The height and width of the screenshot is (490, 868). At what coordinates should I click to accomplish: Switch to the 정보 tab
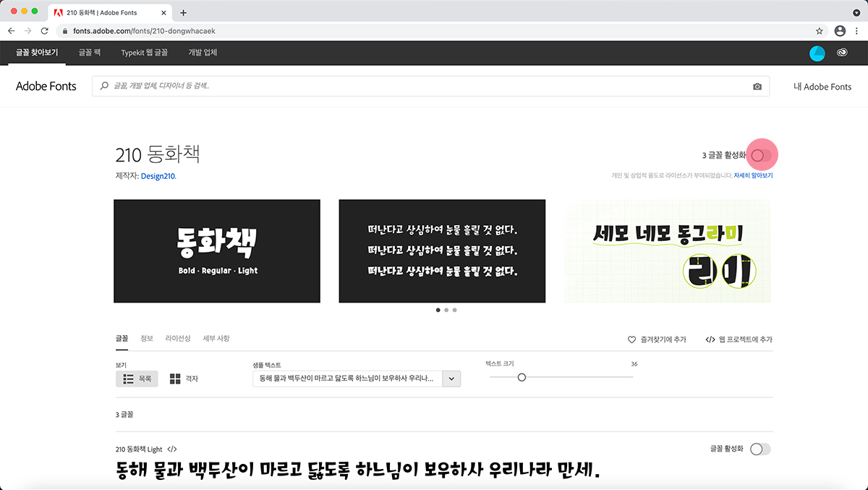pos(147,339)
